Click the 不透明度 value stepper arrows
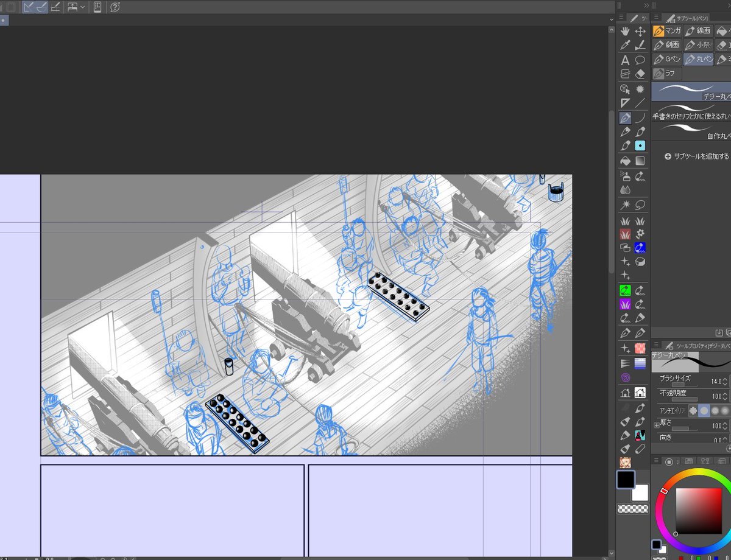The width and height of the screenshot is (731, 560). [x=726, y=396]
